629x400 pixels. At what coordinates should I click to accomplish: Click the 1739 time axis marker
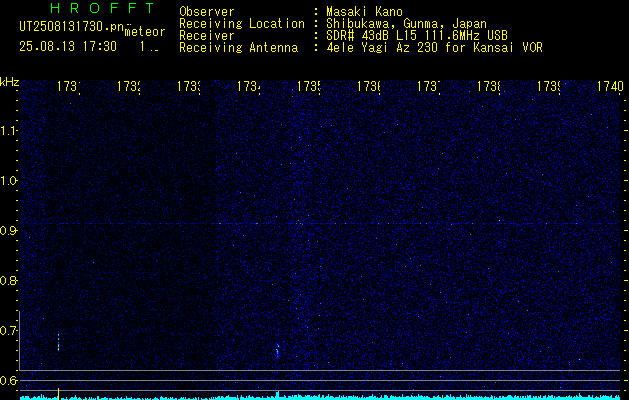[x=549, y=86]
